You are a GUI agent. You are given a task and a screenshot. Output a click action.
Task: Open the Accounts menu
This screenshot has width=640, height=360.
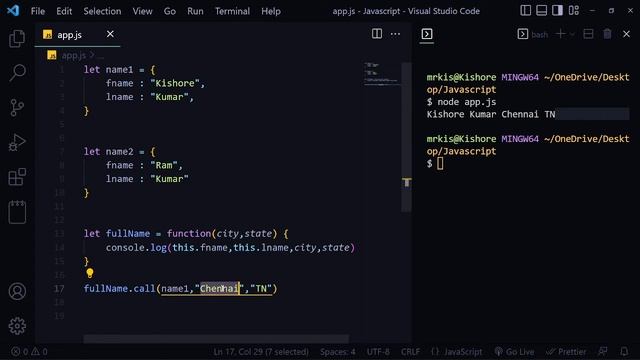click(x=17, y=291)
